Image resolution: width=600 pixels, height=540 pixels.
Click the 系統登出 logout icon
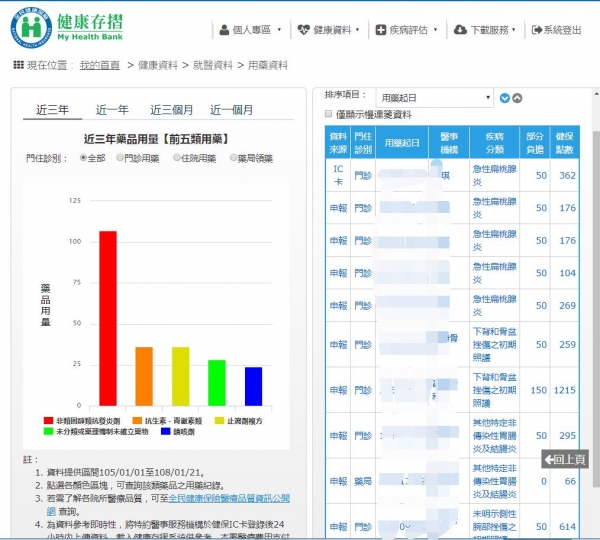click(537, 30)
